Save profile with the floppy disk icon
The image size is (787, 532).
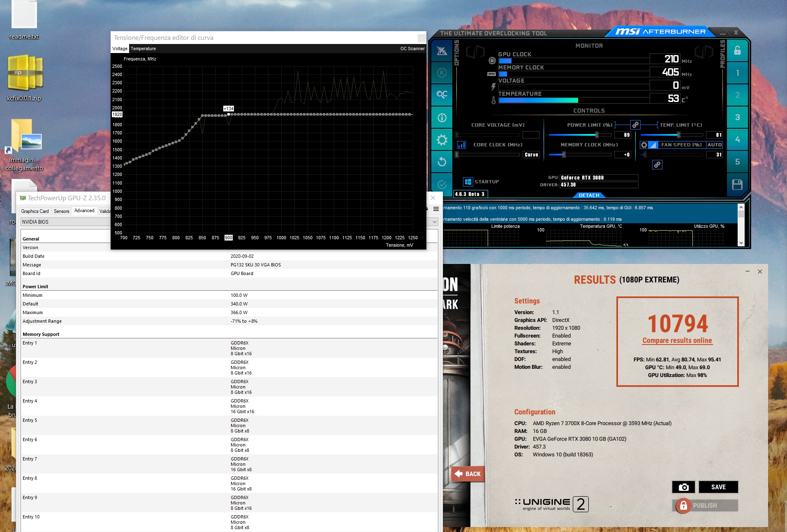[x=737, y=184]
